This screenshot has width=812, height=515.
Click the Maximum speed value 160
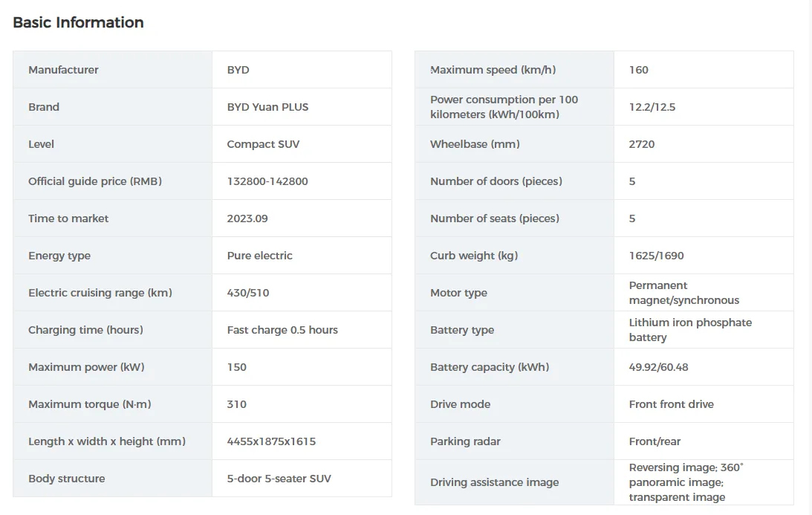point(639,70)
